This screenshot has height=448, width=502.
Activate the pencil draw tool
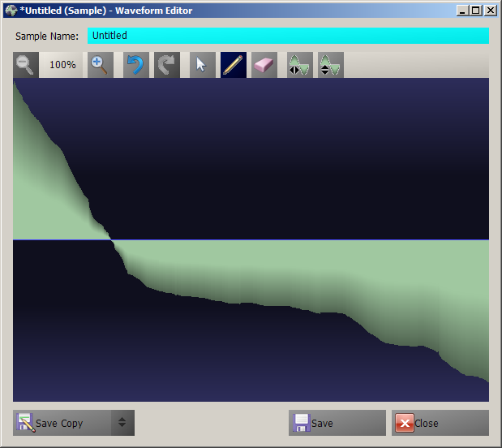(234, 65)
